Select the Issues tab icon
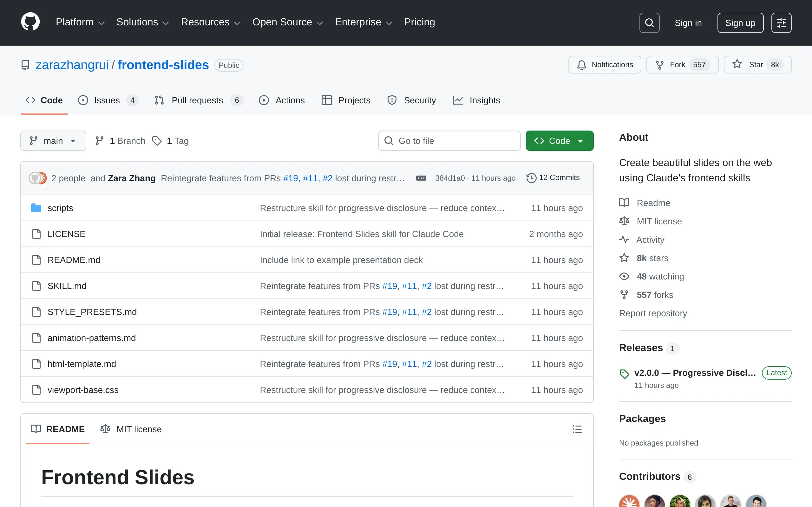812x507 pixels. coord(82,100)
